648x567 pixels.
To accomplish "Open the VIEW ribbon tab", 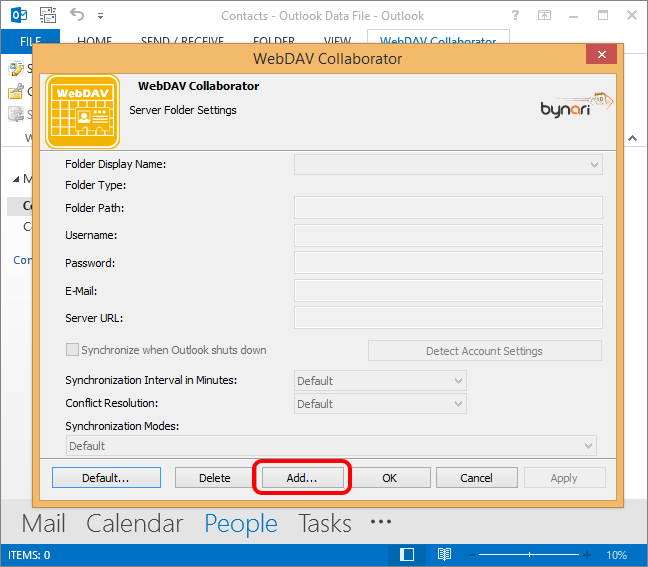I will [337, 41].
